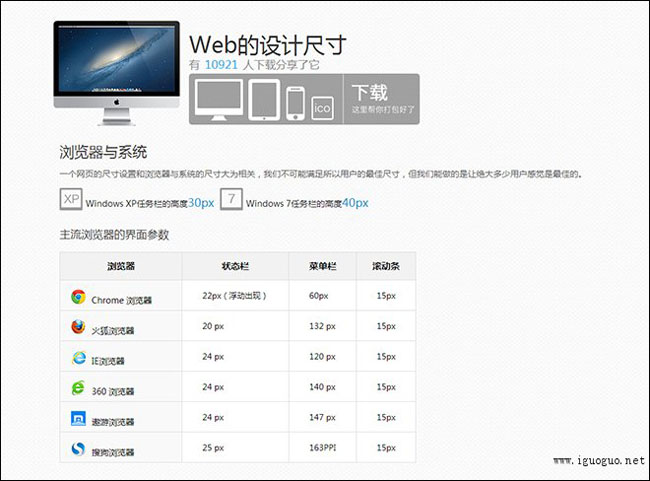The height and width of the screenshot is (481, 650).
Task: Click the 360 browser icon
Action: pos(78,388)
